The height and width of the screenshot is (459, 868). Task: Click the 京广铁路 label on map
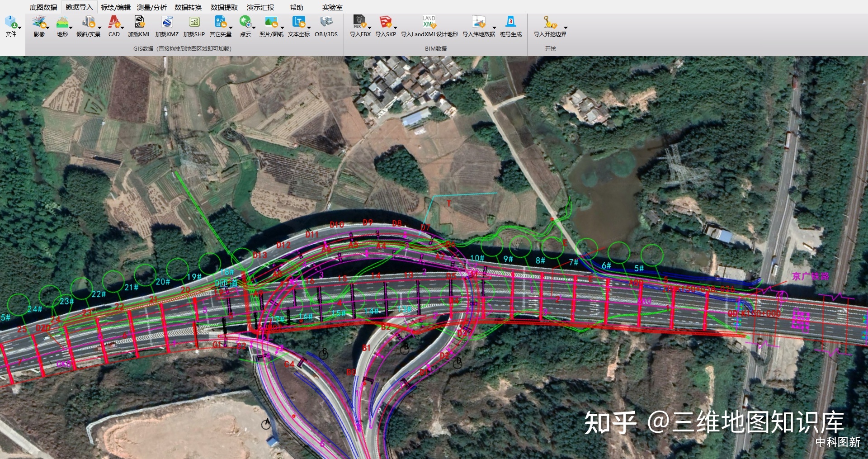pos(810,276)
